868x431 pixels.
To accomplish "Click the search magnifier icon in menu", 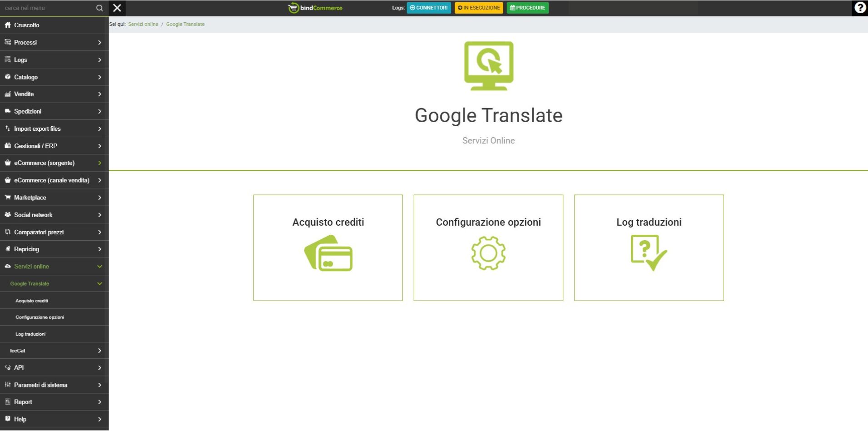I will click(x=99, y=8).
